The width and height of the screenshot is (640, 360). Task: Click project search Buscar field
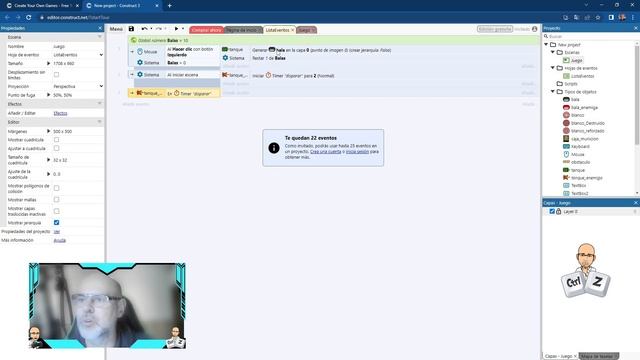pos(590,36)
